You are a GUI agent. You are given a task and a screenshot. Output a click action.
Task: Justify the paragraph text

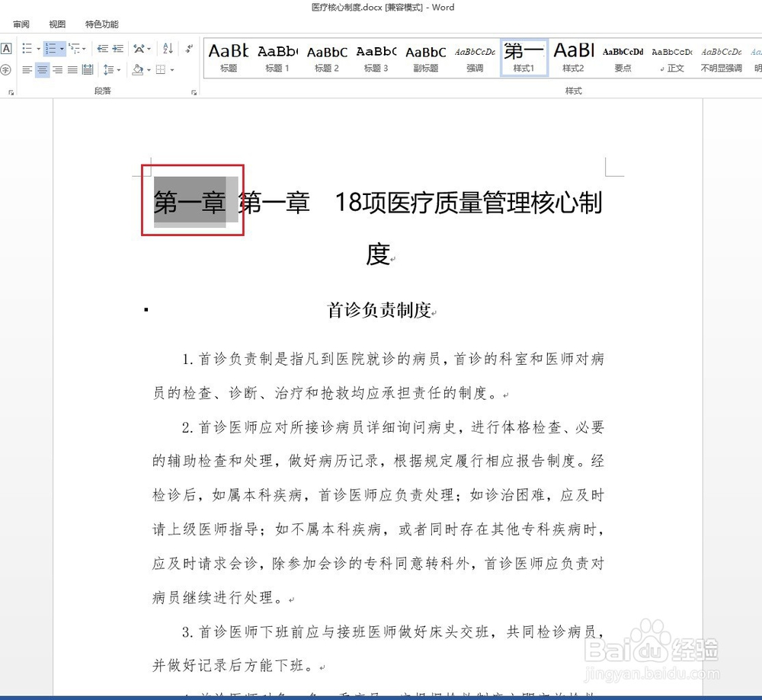point(72,70)
